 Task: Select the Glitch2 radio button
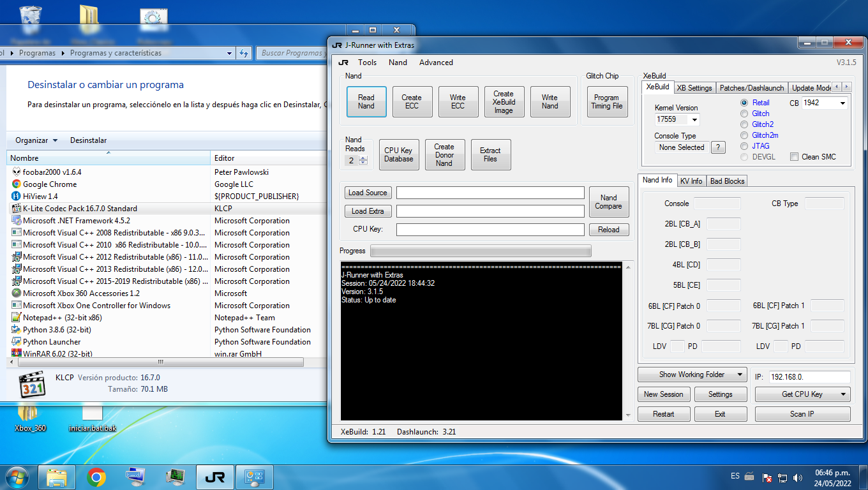[x=744, y=124]
